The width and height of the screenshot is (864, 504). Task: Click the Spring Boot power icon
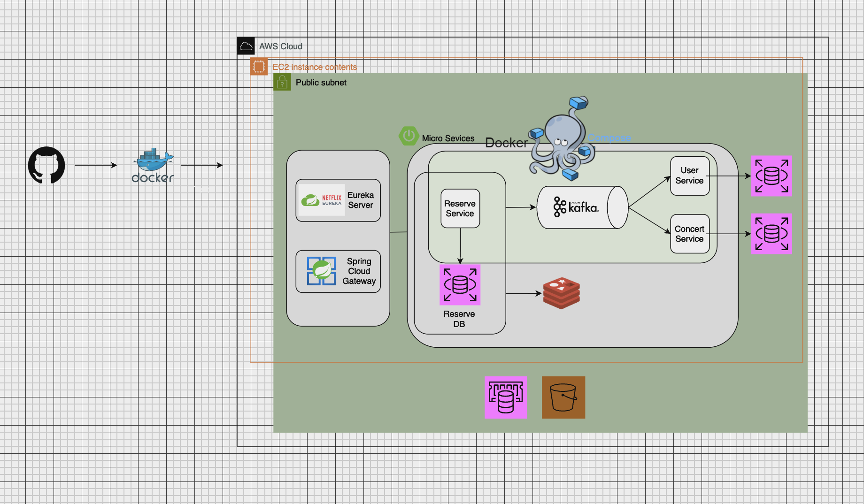[x=409, y=136]
